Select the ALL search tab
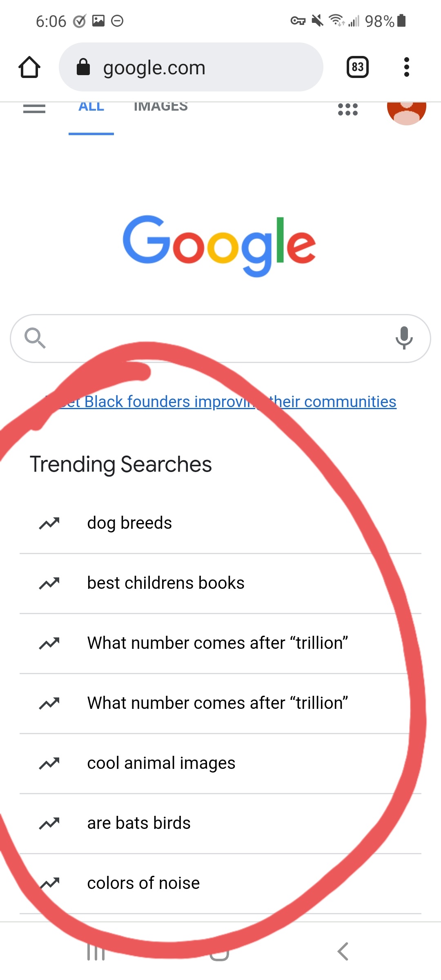The height and width of the screenshot is (980, 441). (91, 107)
